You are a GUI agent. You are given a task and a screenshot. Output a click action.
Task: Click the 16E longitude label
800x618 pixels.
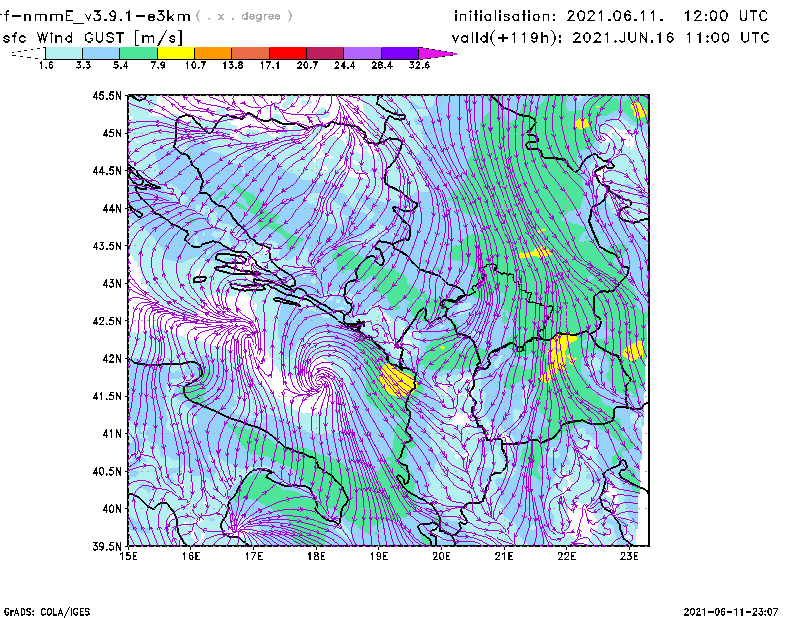point(191,556)
